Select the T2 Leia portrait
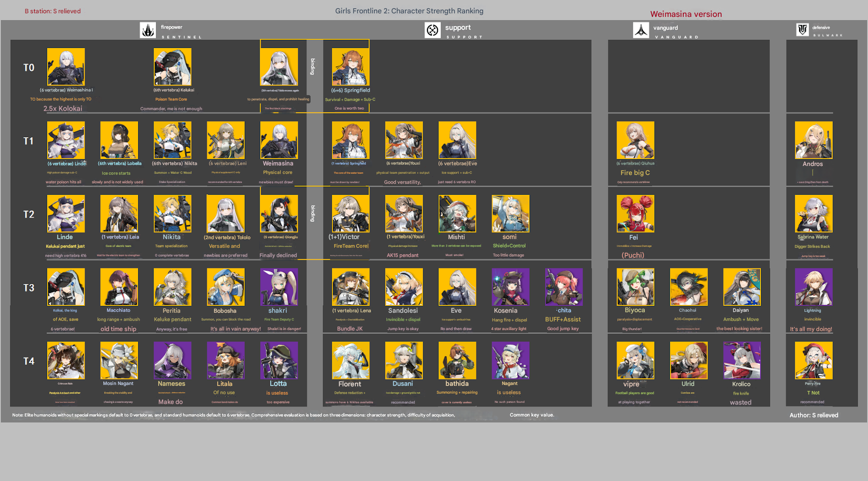The width and height of the screenshot is (868, 481). 119,214
